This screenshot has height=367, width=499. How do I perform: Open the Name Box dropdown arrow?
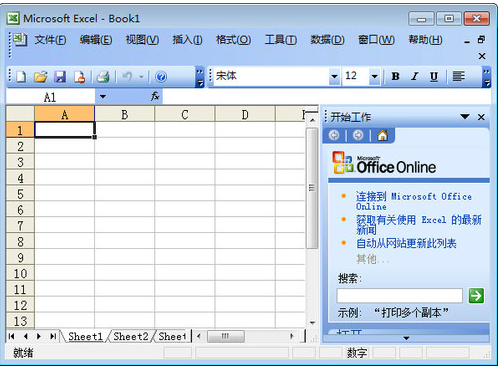[x=103, y=97]
